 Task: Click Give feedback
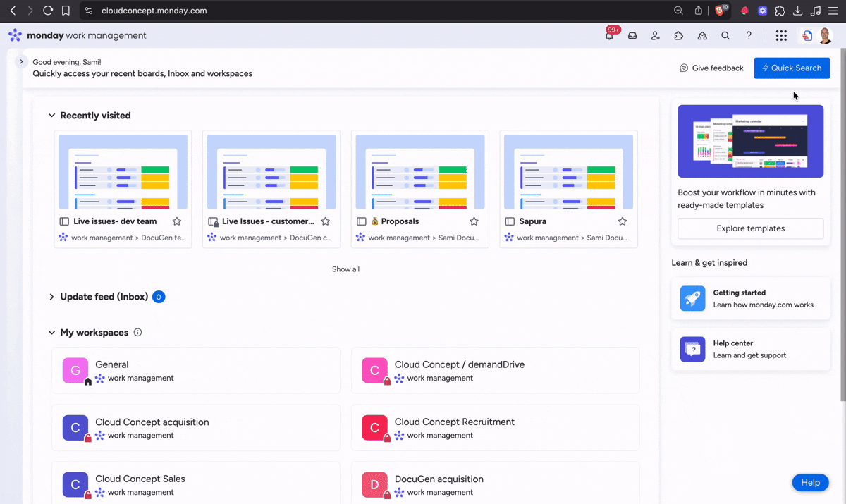coord(711,68)
